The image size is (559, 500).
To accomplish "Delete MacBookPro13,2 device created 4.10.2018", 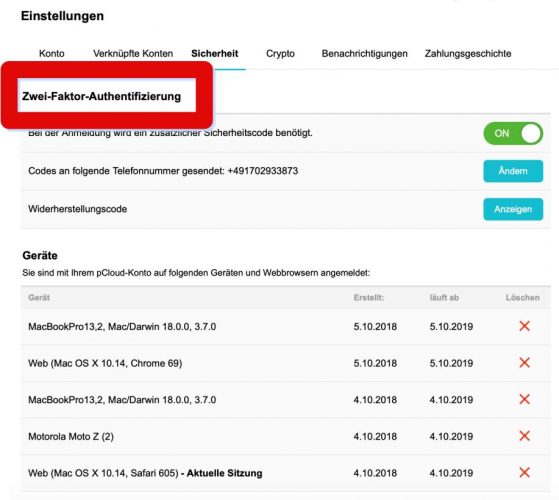I will (524, 399).
